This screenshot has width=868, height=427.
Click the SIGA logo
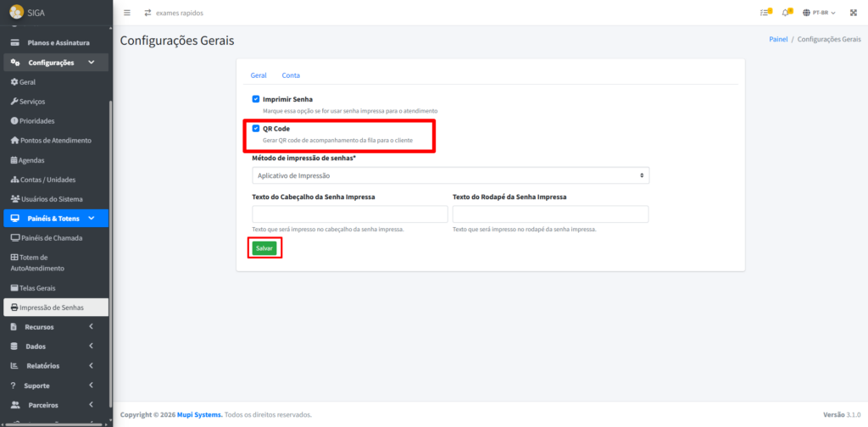[x=17, y=13]
